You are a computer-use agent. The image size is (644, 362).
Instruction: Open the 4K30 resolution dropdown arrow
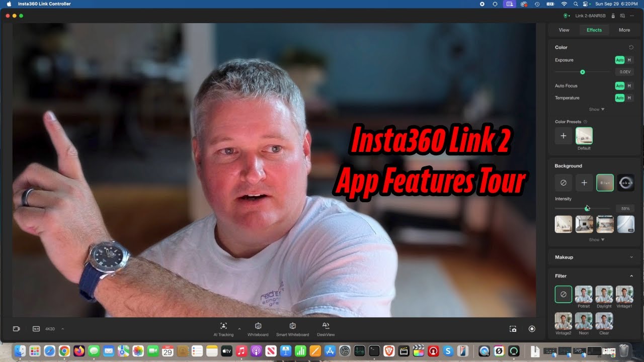[62, 329]
